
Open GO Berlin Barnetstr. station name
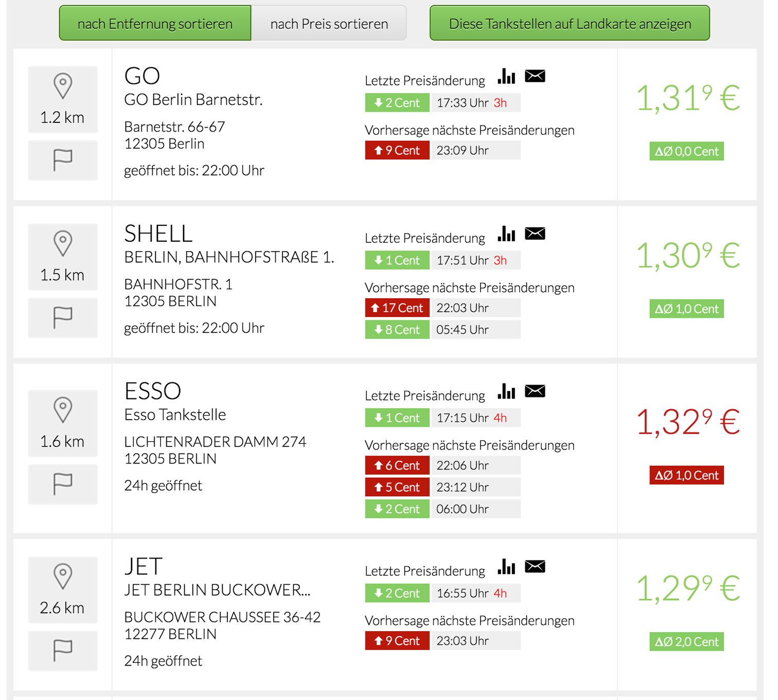click(193, 100)
